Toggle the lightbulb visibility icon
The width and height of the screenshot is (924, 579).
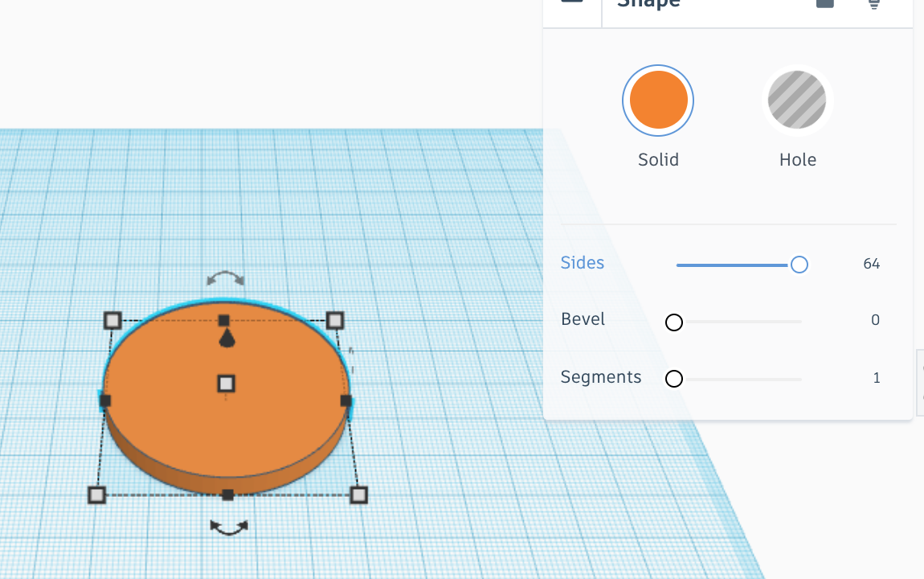874,3
